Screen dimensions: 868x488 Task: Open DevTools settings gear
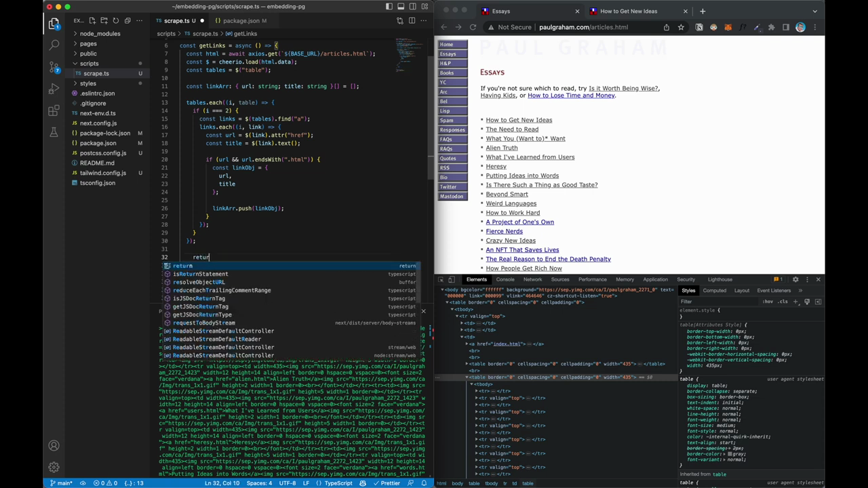pyautogui.click(x=795, y=279)
